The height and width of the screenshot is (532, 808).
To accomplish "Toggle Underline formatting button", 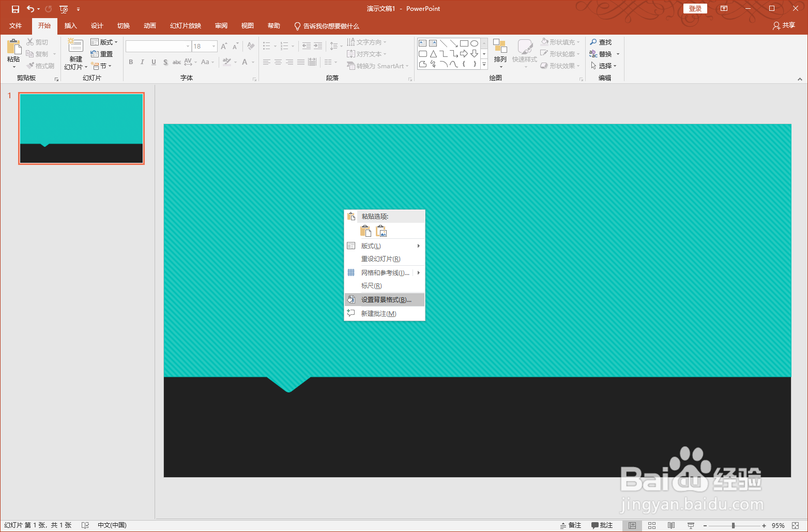I will tap(154, 62).
